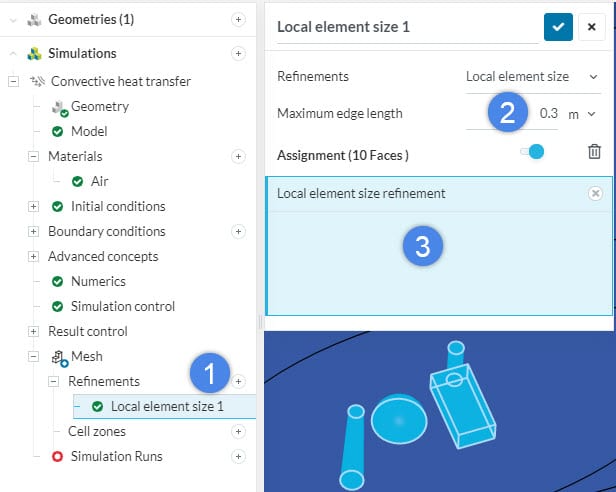Add a new simulation with plus icon
616x492 pixels.
[238, 53]
